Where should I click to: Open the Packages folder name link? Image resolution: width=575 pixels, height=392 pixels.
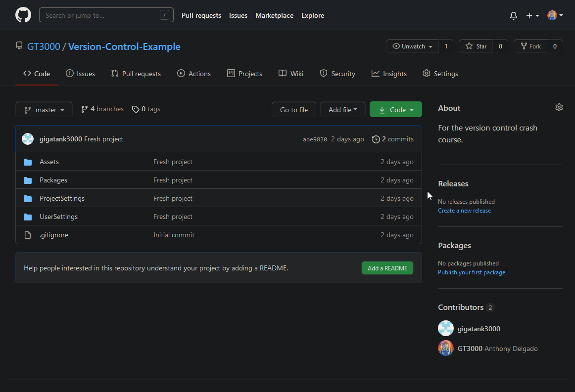coord(53,180)
